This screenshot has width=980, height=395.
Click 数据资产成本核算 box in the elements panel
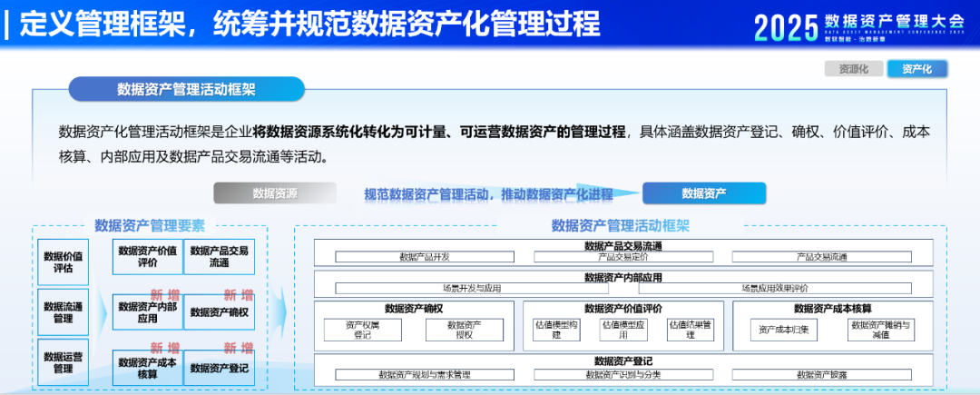[148, 368]
